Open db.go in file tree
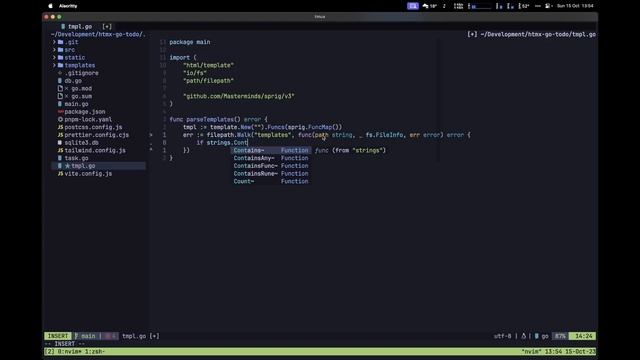This screenshot has width=640, height=360. pos(73,81)
